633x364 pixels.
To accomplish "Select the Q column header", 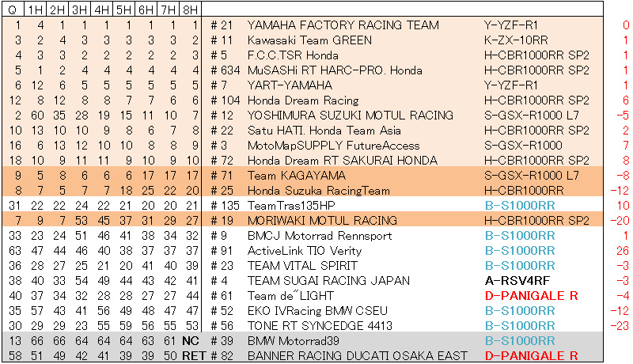I will tap(13, 9).
